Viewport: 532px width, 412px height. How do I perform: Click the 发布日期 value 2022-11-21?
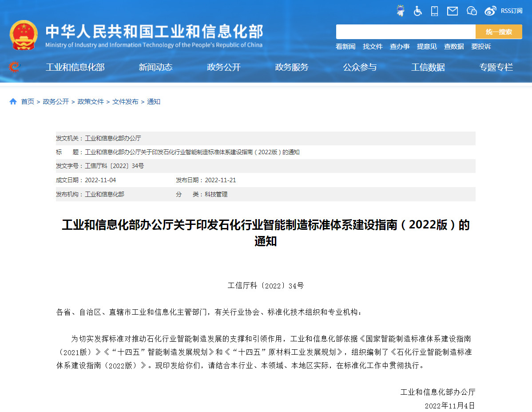(220, 180)
